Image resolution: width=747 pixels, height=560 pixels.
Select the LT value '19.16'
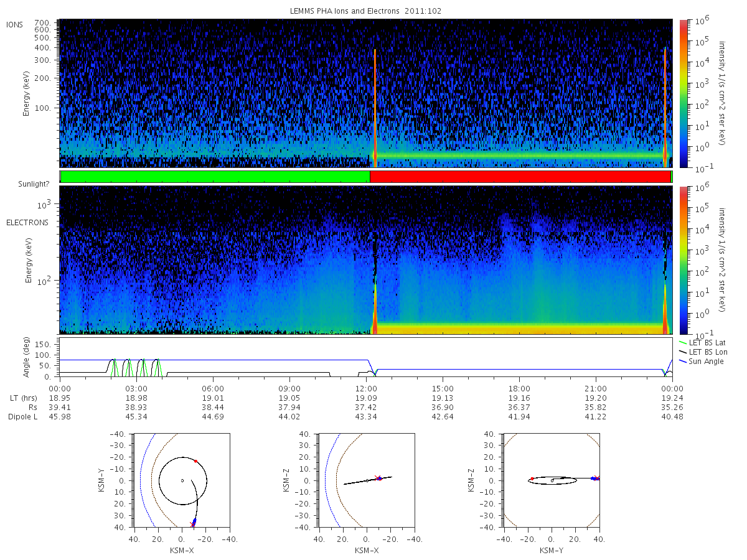pyautogui.click(x=519, y=398)
